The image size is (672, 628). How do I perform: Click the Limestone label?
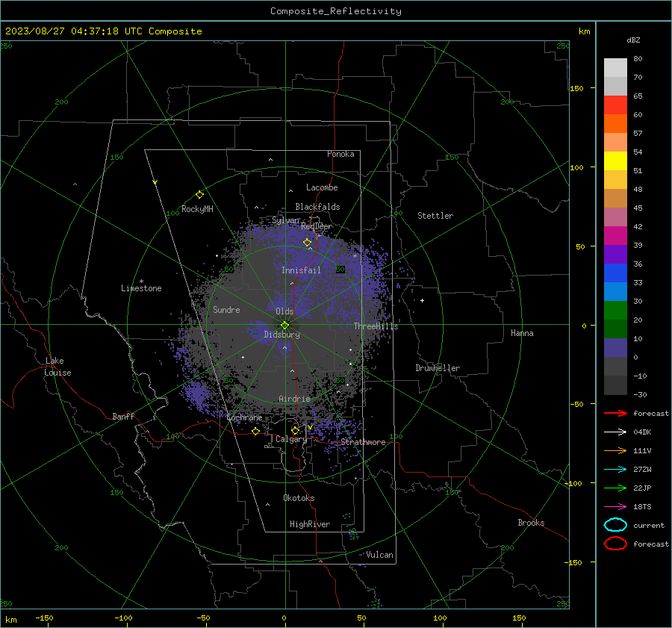click(x=141, y=288)
